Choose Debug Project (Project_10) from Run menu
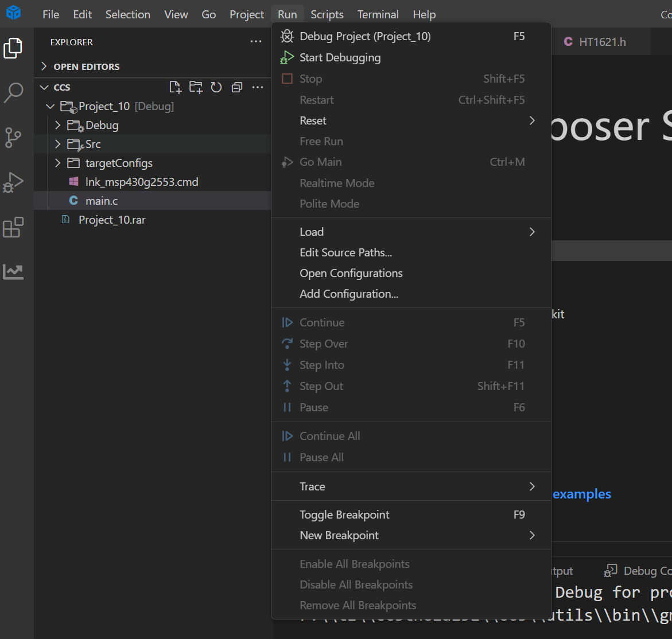672x639 pixels. coord(410,36)
